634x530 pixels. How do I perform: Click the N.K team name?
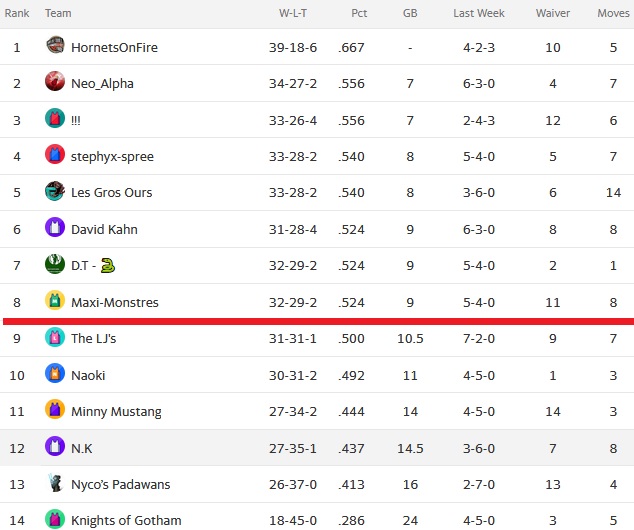(x=82, y=448)
